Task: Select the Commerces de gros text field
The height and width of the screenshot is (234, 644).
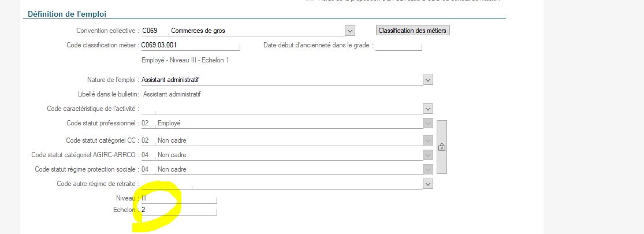Action: coord(254,31)
